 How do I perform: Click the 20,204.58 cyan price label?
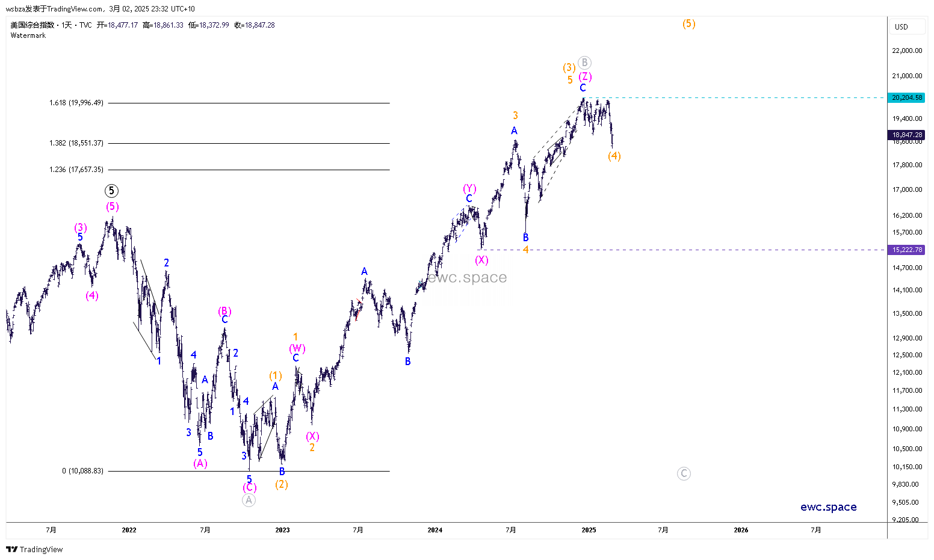[907, 97]
